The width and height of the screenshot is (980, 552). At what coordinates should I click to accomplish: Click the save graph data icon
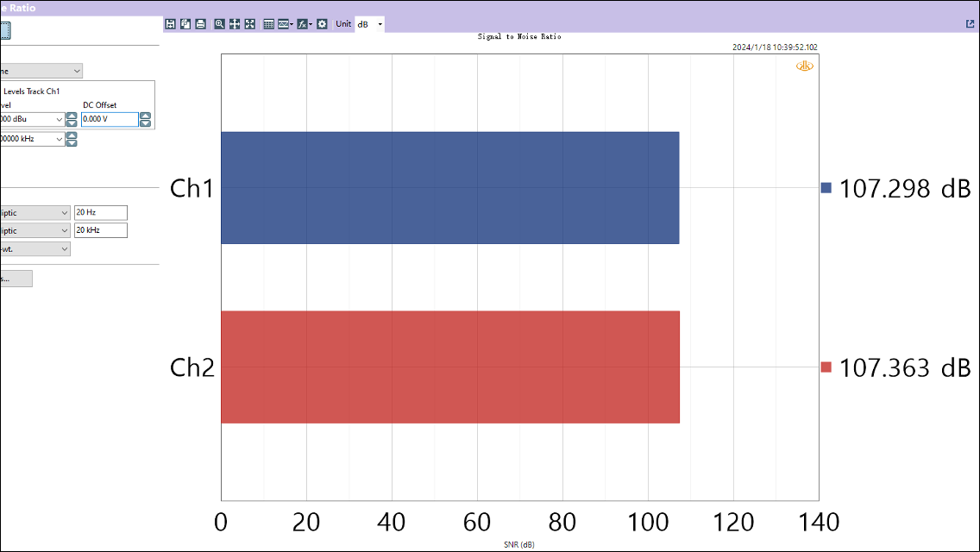click(x=171, y=24)
